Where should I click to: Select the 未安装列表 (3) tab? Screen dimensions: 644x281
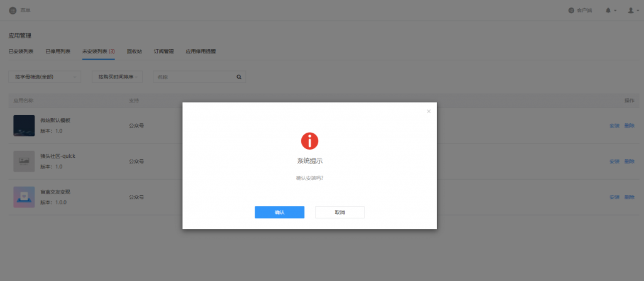coord(99,52)
